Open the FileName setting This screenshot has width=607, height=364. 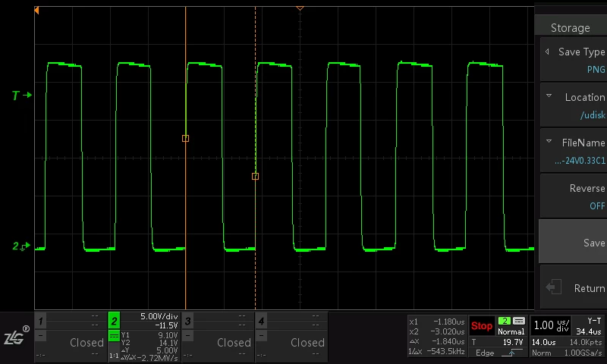574,151
